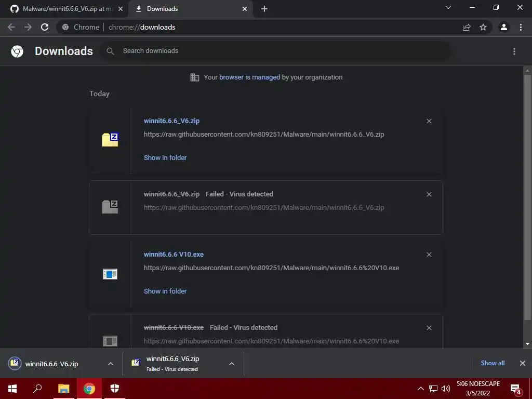Remove the winnit6.6.6 V10.exe entry from list

pos(429,255)
